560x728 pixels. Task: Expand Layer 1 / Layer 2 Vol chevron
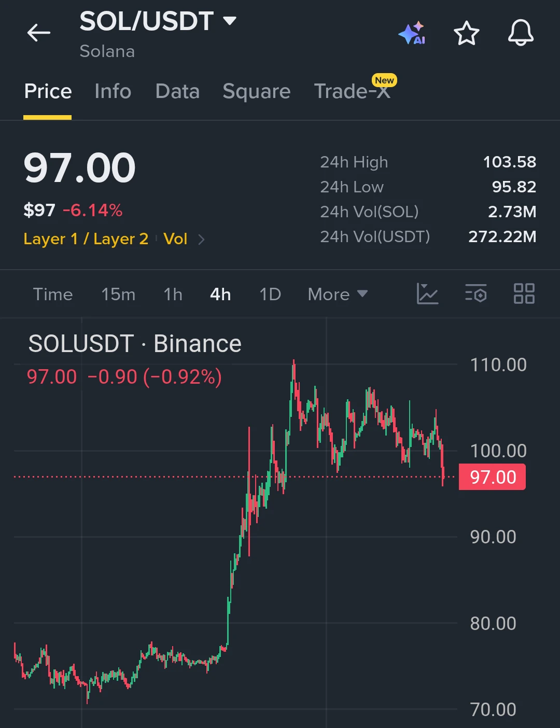(x=201, y=240)
